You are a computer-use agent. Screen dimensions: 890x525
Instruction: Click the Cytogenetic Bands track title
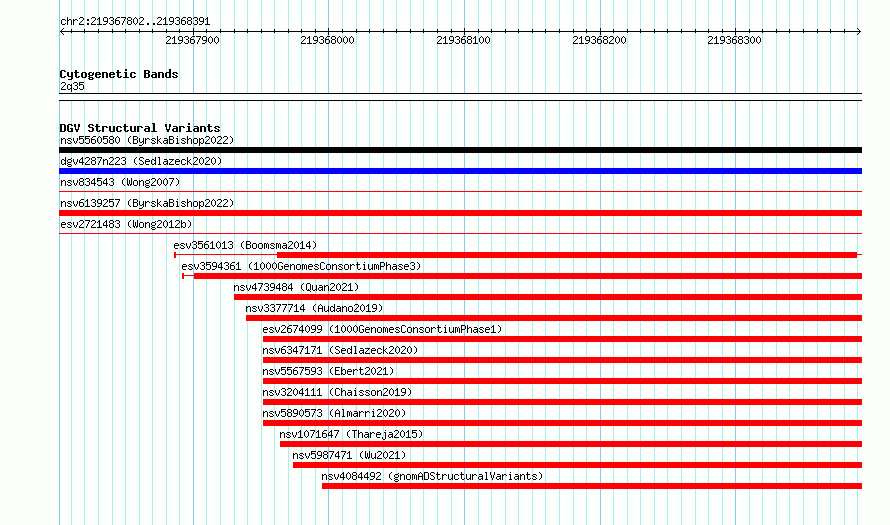coord(119,74)
